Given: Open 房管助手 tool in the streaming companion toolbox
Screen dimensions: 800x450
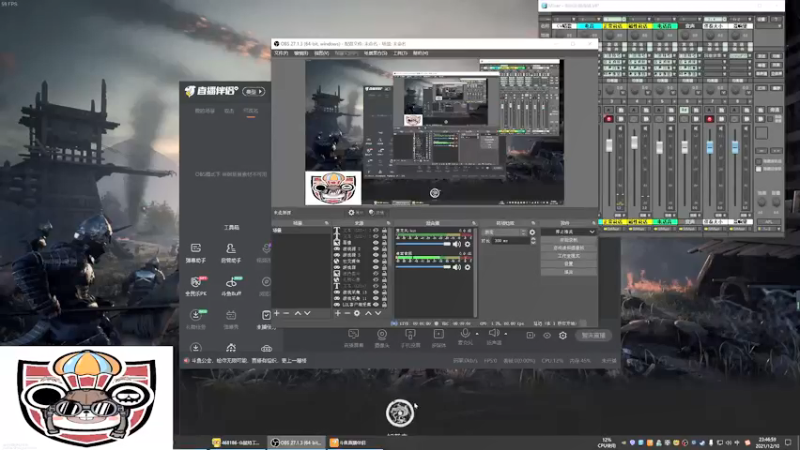Looking at the screenshot, I should [231, 253].
